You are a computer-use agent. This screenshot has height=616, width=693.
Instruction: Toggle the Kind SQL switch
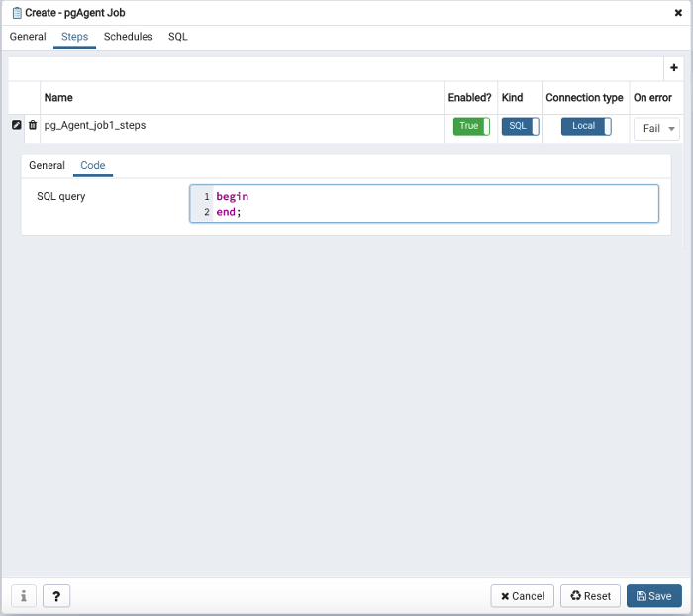coord(520,126)
